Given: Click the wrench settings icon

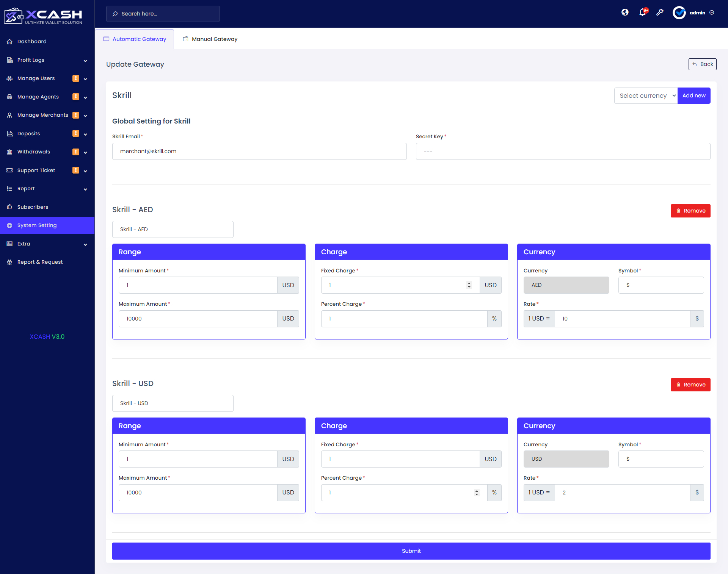Looking at the screenshot, I should 660,13.
